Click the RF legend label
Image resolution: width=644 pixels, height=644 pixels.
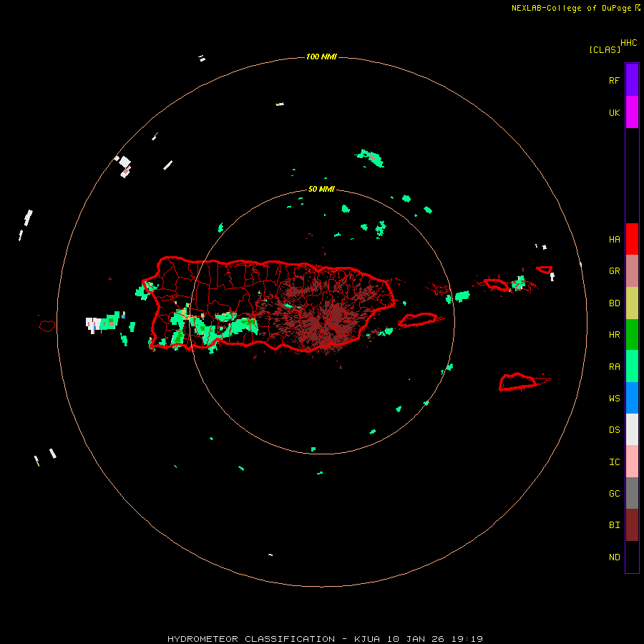[614, 80]
